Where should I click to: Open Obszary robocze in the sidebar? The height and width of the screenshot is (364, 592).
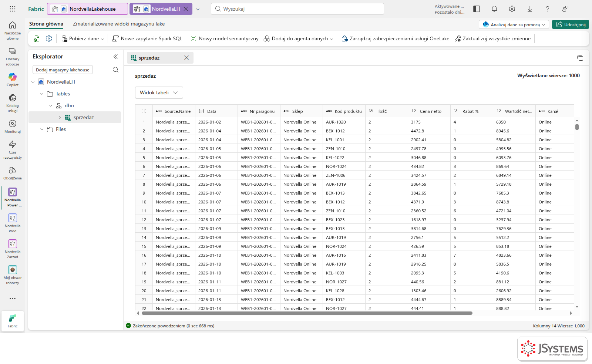13,57
